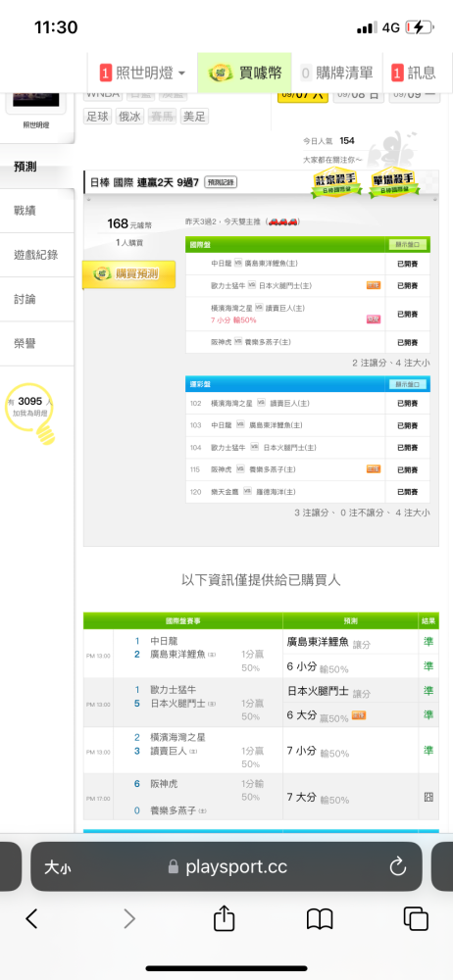453x980 pixels.
Task: Click the gold coin icon beside 買噱幣
Action: point(221,73)
